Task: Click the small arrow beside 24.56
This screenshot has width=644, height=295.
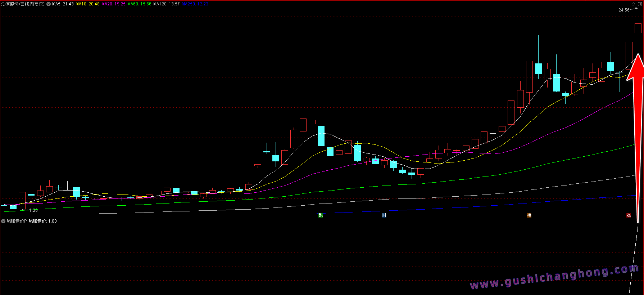Action: [634, 9]
